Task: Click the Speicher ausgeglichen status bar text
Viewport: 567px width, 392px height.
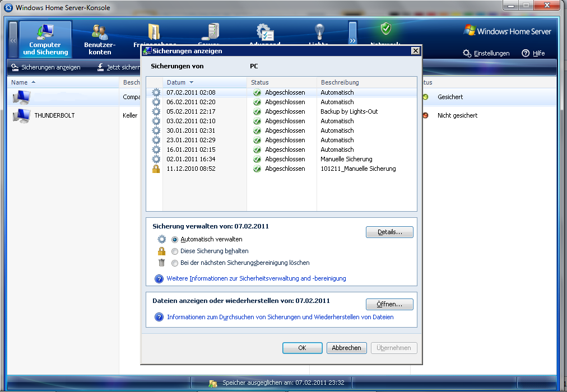Action: [283, 382]
